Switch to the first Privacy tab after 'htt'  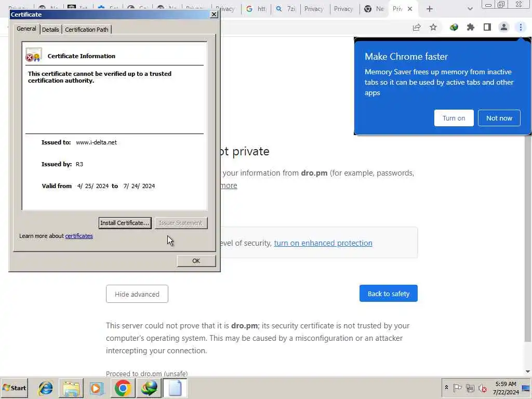314,9
